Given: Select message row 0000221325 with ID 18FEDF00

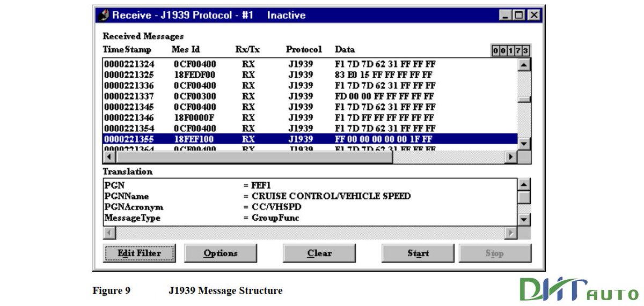Looking at the screenshot, I should coord(310,75).
